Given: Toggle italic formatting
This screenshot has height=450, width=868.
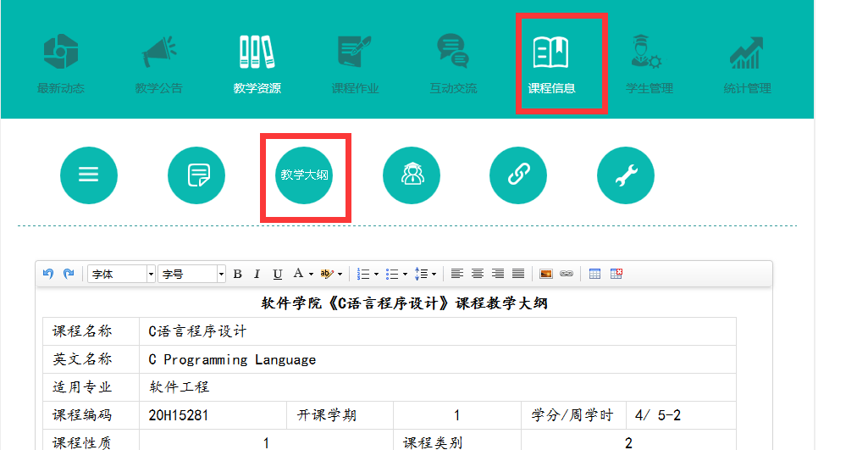Looking at the screenshot, I should [257, 274].
